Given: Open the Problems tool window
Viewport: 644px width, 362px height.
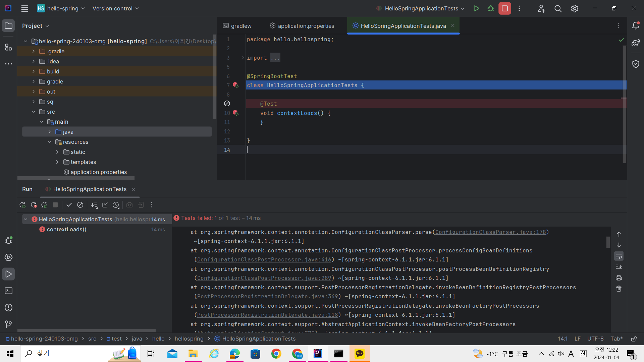Looking at the screenshot, I should pyautogui.click(x=9, y=307).
